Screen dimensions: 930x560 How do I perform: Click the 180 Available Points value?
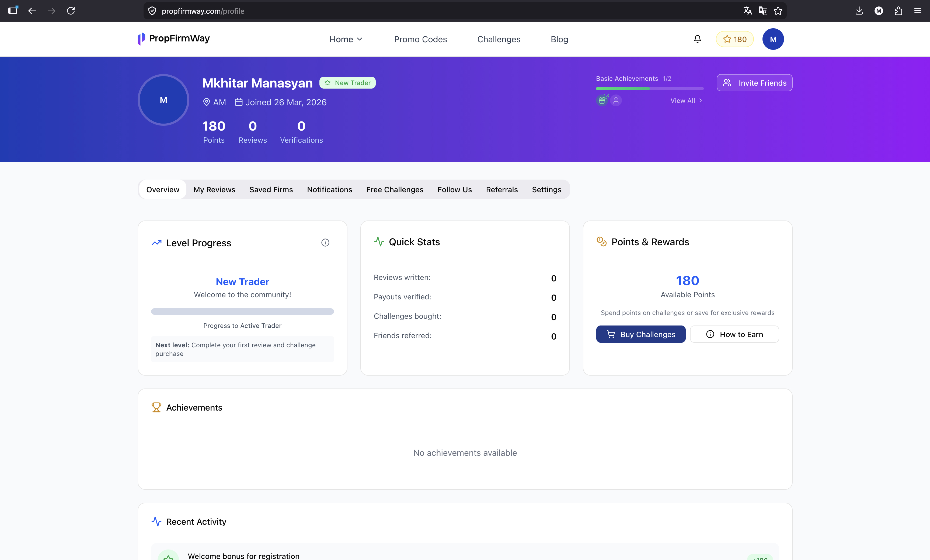[687, 281]
